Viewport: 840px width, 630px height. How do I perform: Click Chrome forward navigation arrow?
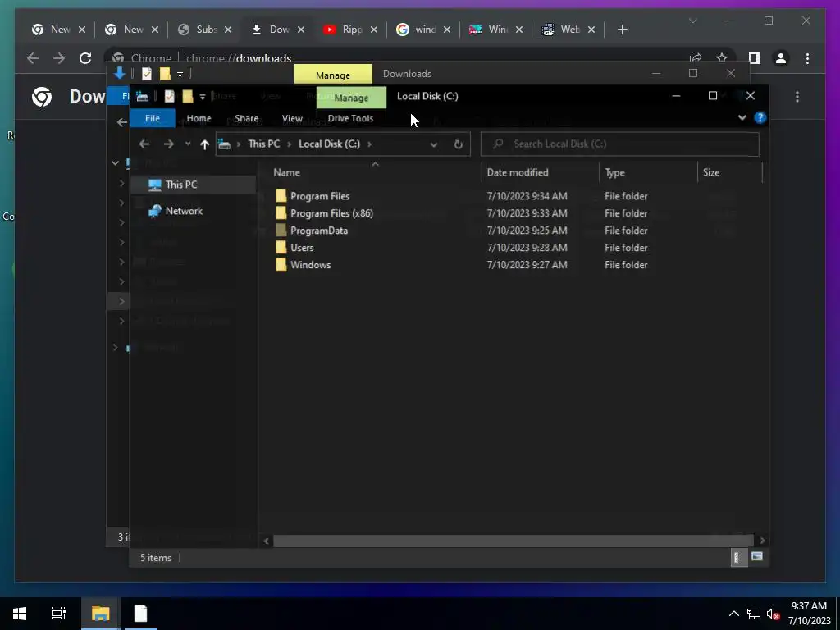(59, 58)
